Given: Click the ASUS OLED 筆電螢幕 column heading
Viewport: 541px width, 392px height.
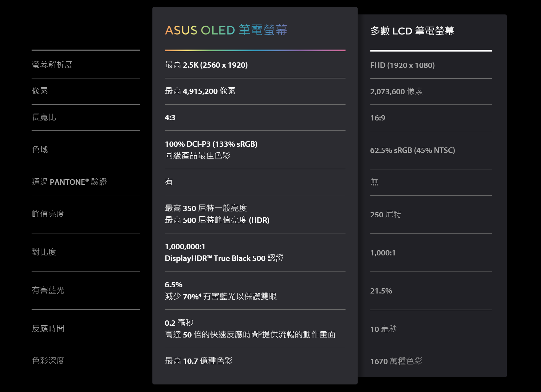Looking at the screenshot, I should [226, 30].
